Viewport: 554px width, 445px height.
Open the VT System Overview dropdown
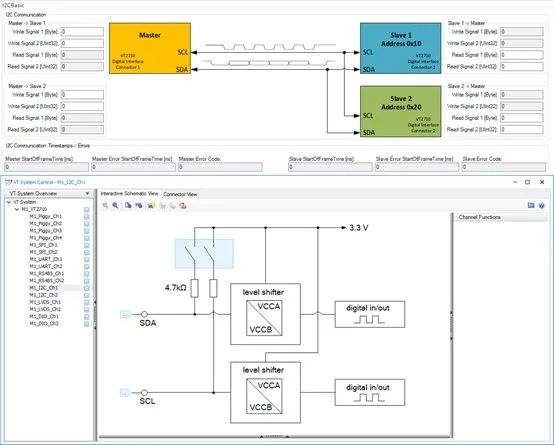(x=87, y=193)
